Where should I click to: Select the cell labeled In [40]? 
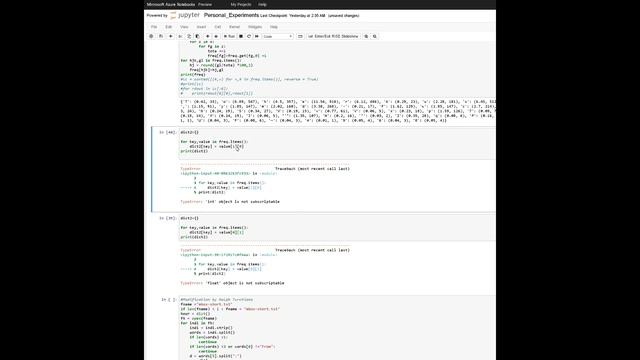click(x=167, y=132)
